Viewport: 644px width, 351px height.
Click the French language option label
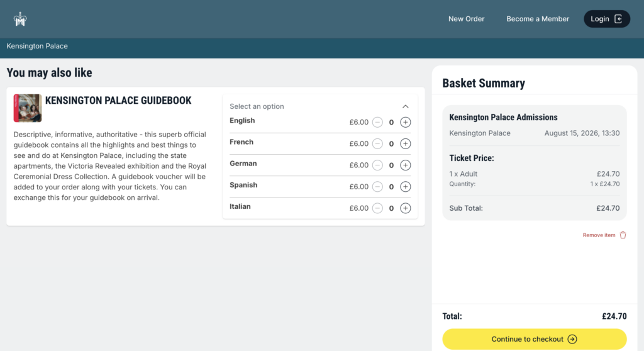[241, 142]
